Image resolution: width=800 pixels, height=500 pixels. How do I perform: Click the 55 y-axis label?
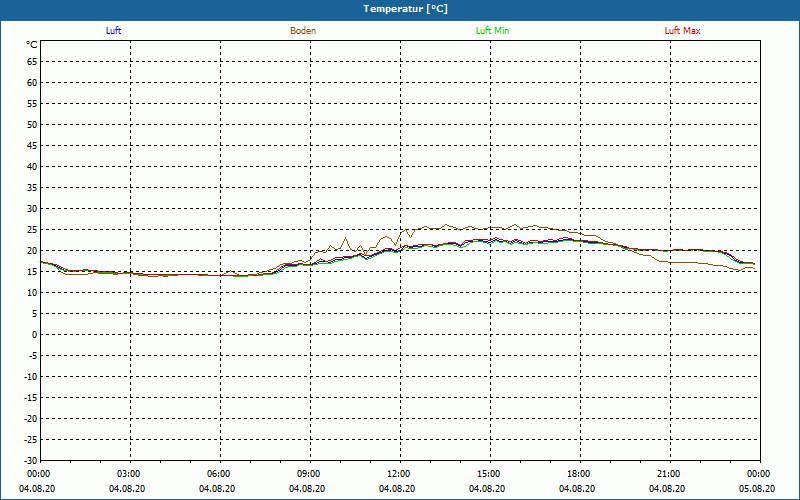point(32,104)
